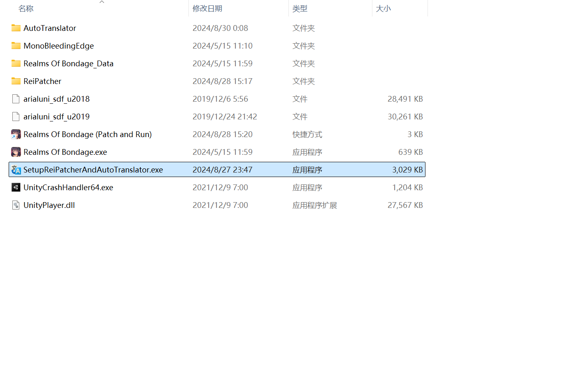Select the UnityPlayer.dll name text
This screenshot has height=380, width=588.
49,205
